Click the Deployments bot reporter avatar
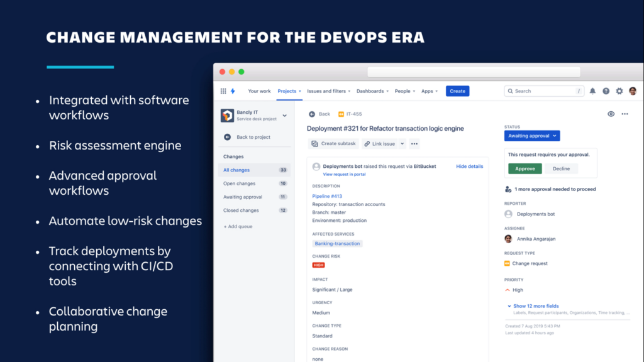The width and height of the screenshot is (644, 362). tap(508, 214)
